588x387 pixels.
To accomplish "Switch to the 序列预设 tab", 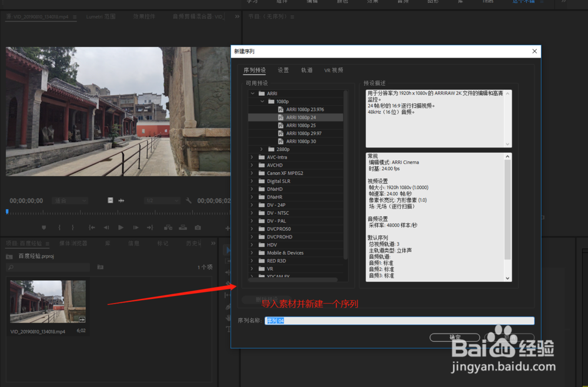I will pyautogui.click(x=255, y=70).
